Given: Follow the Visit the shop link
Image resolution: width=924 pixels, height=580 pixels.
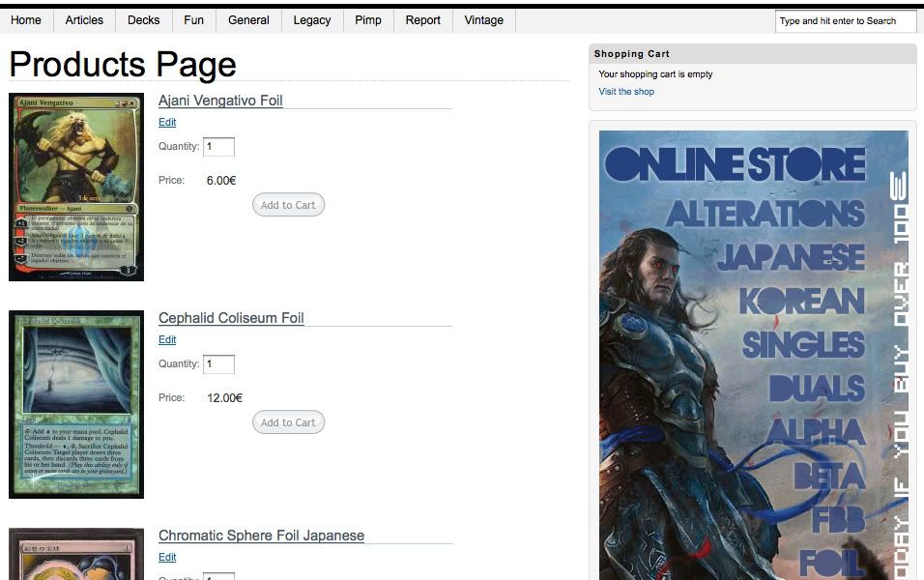Looking at the screenshot, I should coord(626,92).
